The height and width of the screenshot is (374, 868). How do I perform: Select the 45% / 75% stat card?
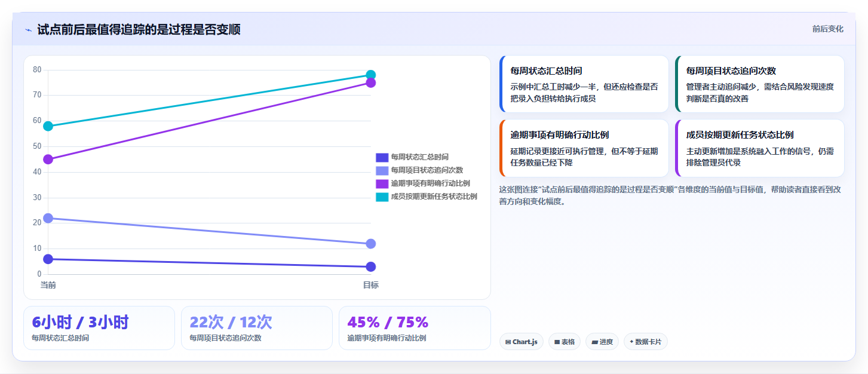pyautogui.click(x=415, y=328)
